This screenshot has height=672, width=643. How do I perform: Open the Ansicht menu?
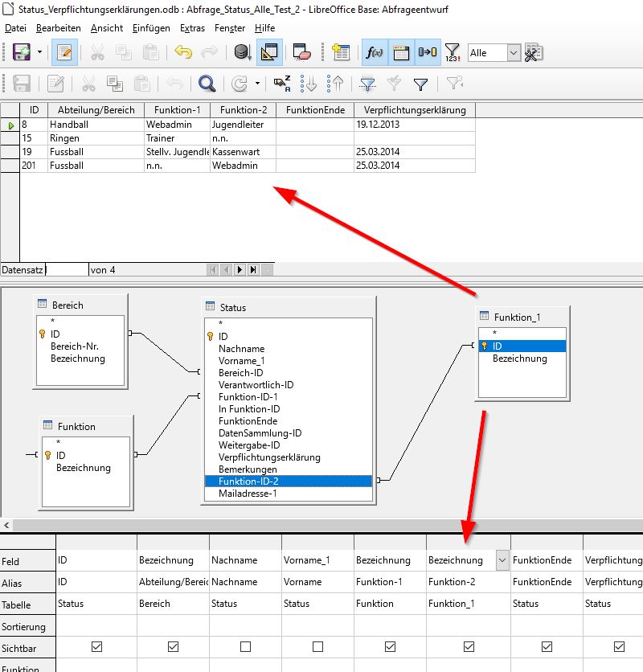(107, 28)
